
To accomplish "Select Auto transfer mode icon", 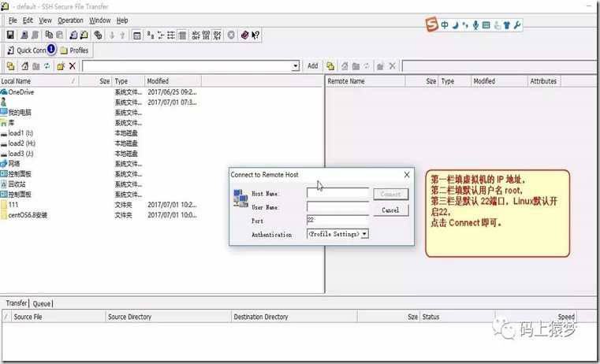I will (217, 35).
